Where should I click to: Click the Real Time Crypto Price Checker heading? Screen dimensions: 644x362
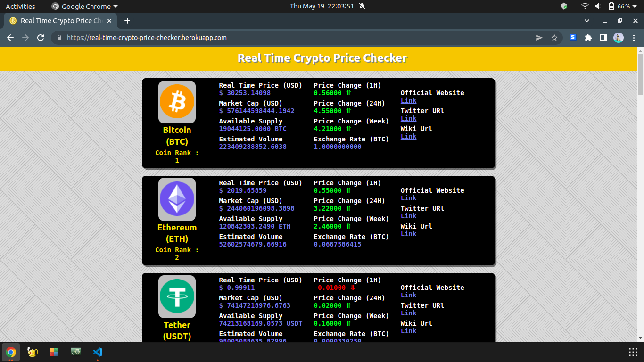coord(322,58)
